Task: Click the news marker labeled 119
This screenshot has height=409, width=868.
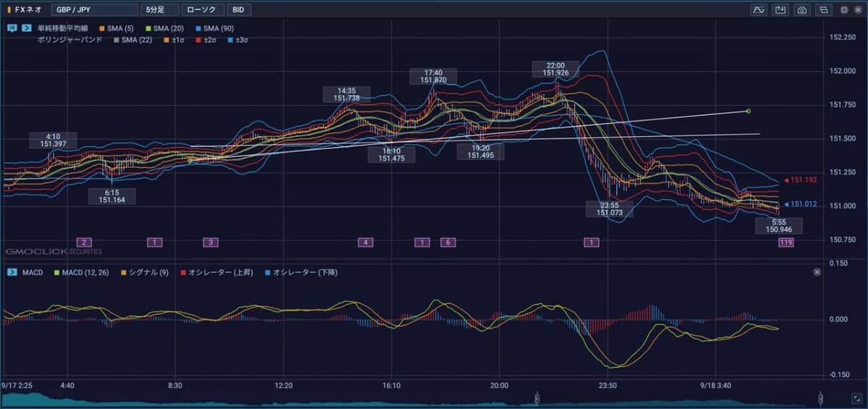Action: [x=786, y=243]
